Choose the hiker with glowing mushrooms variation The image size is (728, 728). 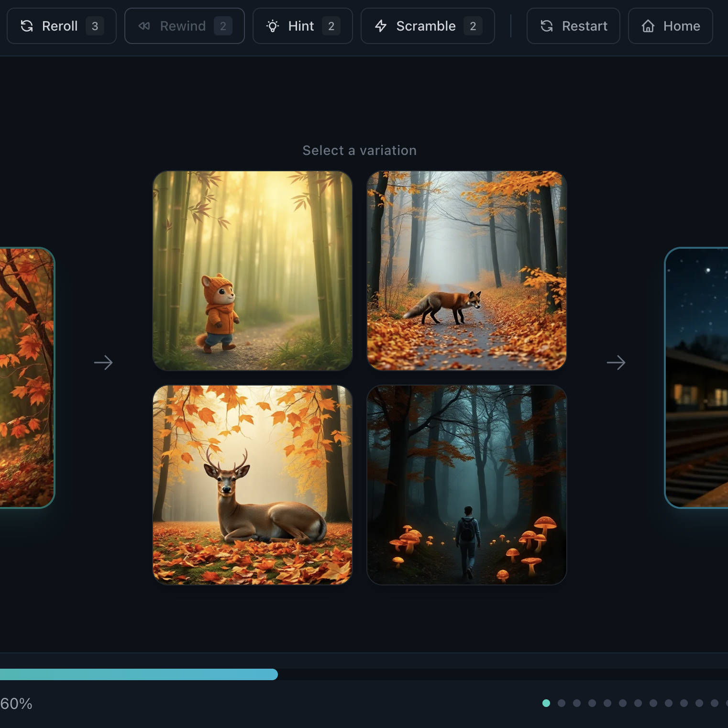pos(466,485)
